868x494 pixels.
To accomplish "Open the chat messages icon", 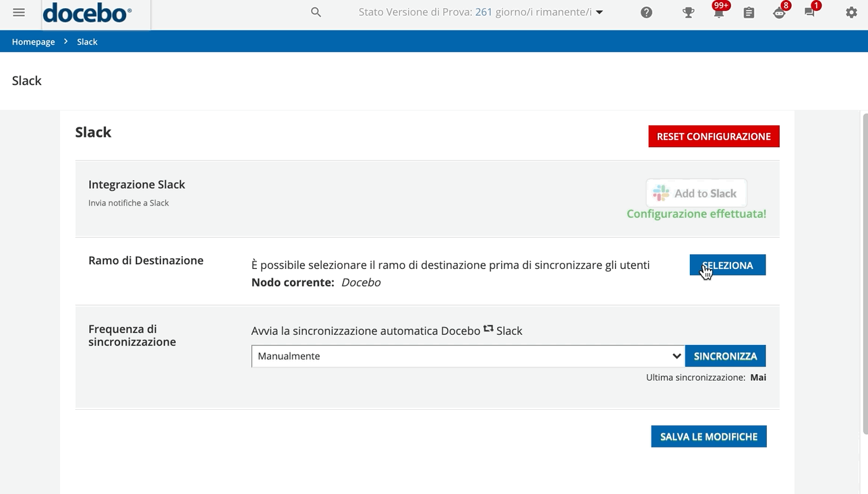I will tap(809, 13).
